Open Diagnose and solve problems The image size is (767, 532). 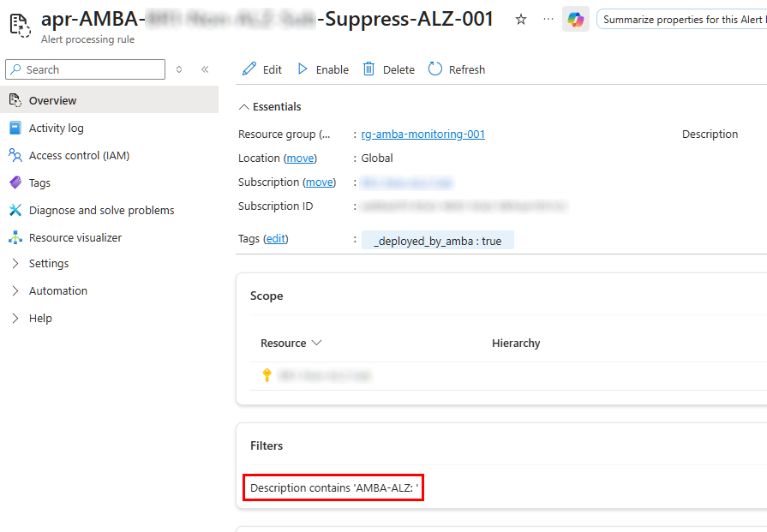(x=101, y=210)
